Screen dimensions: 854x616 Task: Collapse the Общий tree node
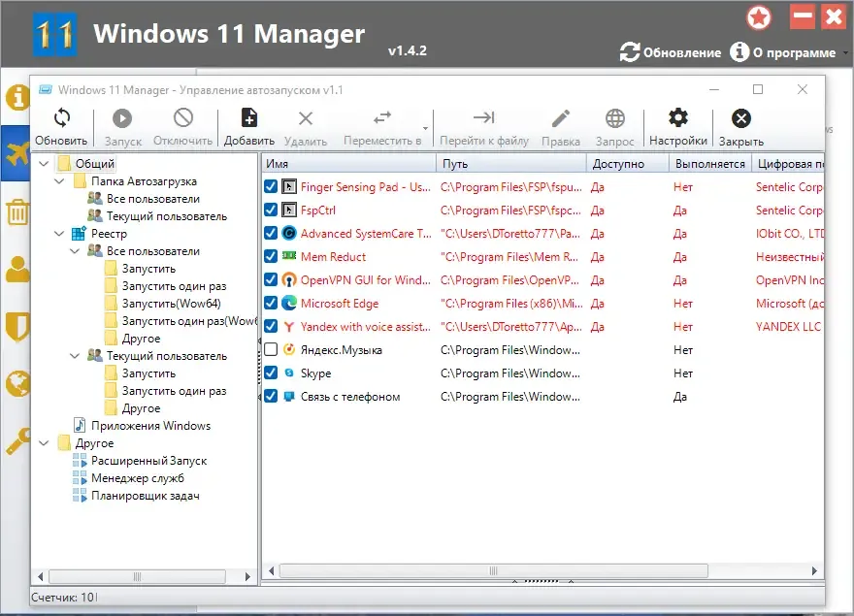[44, 163]
